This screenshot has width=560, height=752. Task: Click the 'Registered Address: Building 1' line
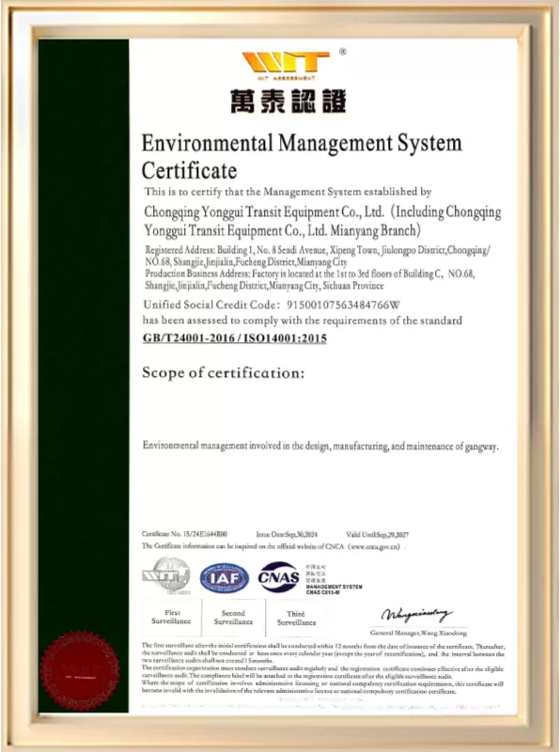317,250
